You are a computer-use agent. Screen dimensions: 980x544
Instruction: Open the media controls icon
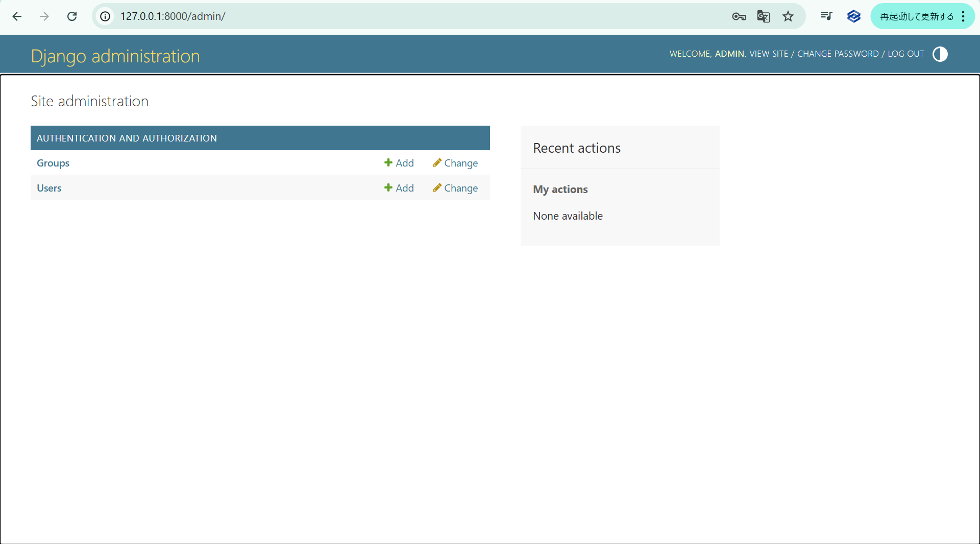pos(826,16)
